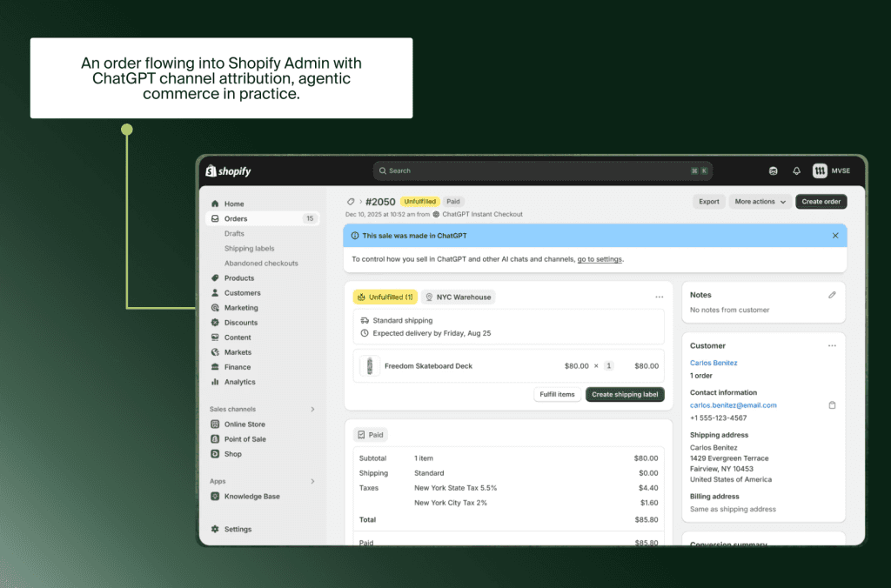Expand Sales channels chevron
891x588 pixels.
312,409
